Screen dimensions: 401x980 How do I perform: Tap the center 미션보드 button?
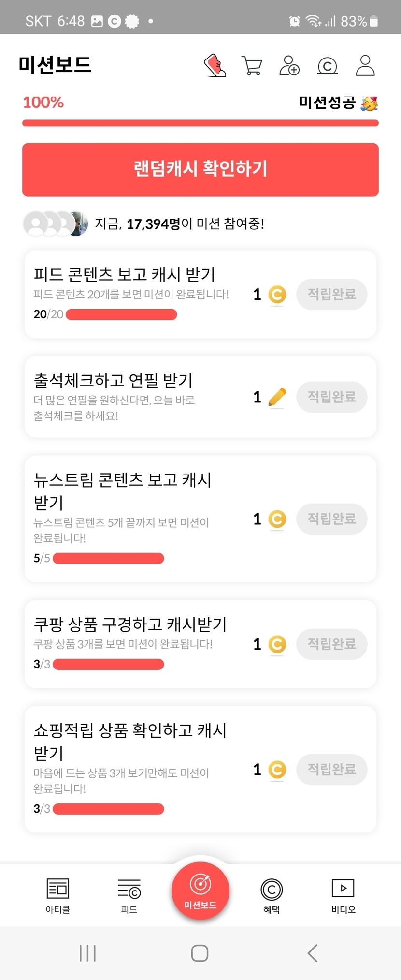pyautogui.click(x=200, y=891)
